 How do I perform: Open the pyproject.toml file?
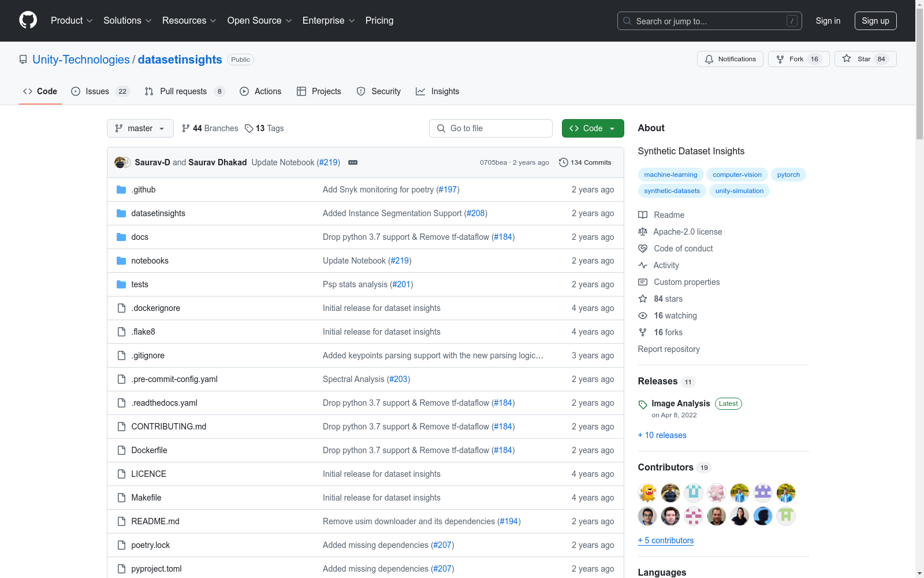pos(157,569)
